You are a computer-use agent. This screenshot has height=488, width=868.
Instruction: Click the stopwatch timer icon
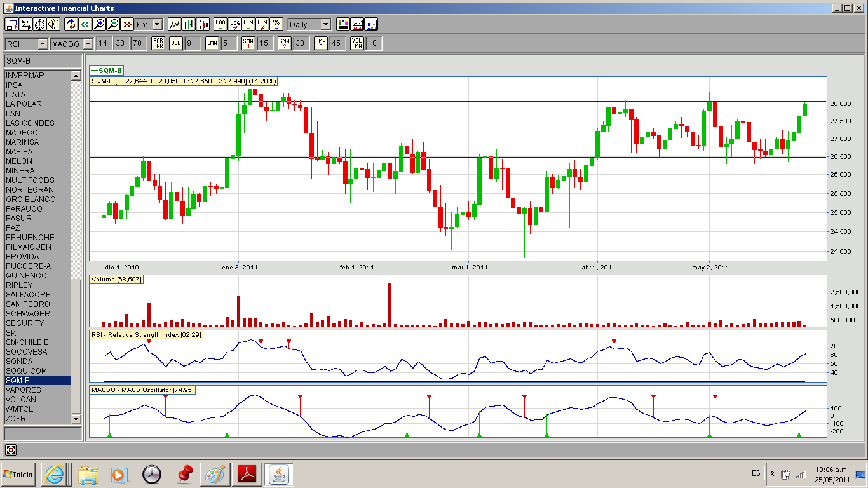39,24
